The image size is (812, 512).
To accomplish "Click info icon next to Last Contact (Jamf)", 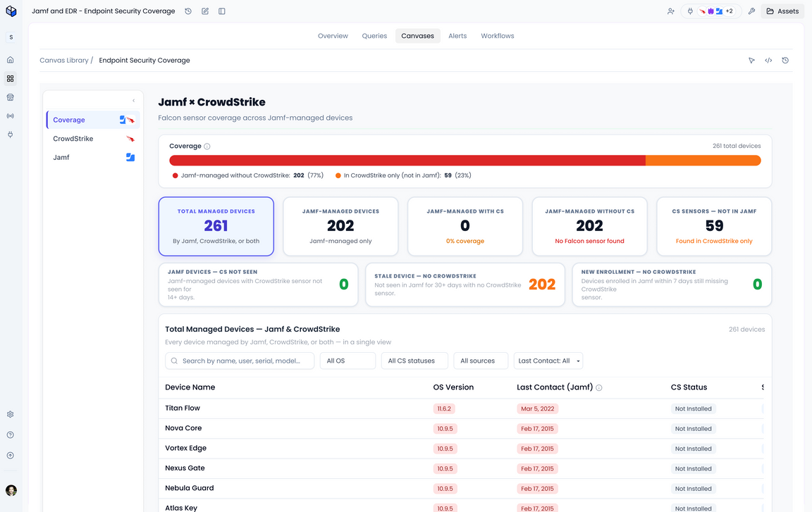I will click(598, 387).
